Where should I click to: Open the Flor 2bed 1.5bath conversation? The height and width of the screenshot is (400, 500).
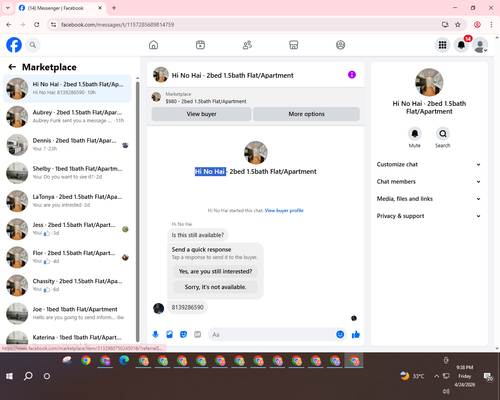(x=68, y=257)
